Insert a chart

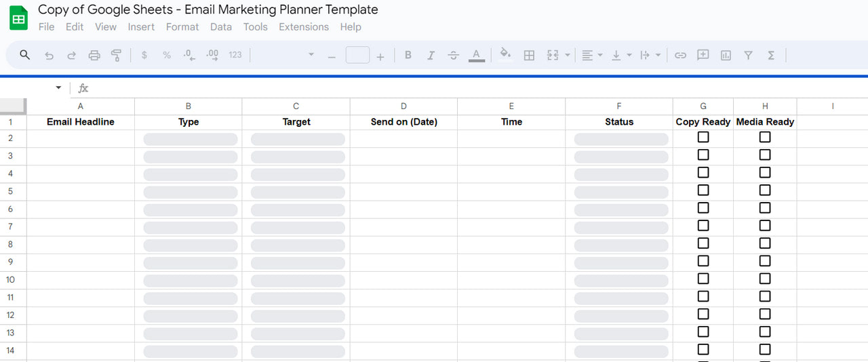point(726,56)
